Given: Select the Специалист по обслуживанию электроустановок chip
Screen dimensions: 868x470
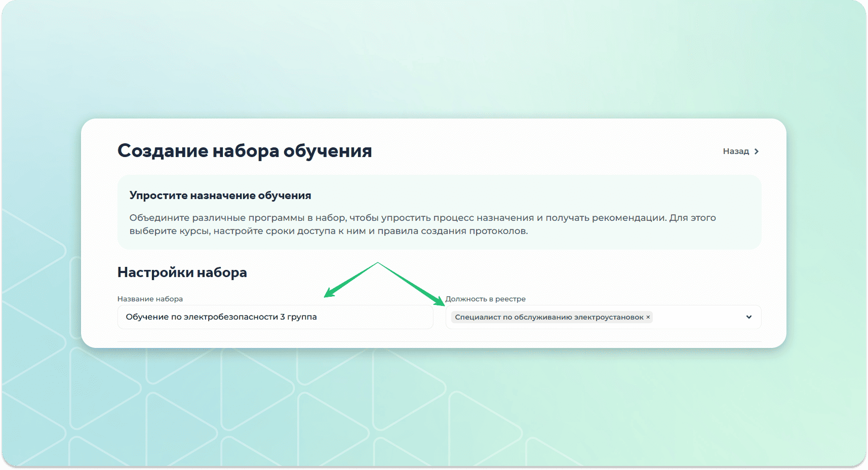Looking at the screenshot, I should pyautogui.click(x=549, y=317).
